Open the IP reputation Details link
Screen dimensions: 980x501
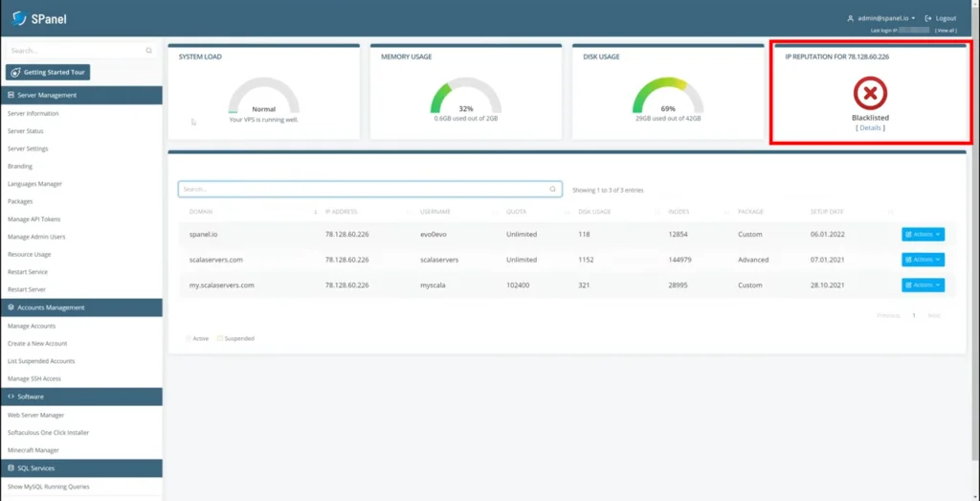click(x=871, y=127)
